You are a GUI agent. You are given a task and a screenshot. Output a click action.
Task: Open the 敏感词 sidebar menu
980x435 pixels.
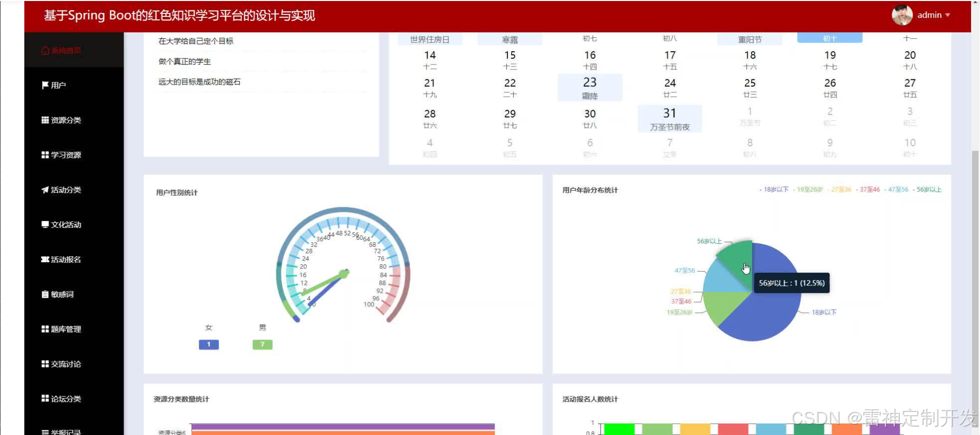[x=74, y=294]
